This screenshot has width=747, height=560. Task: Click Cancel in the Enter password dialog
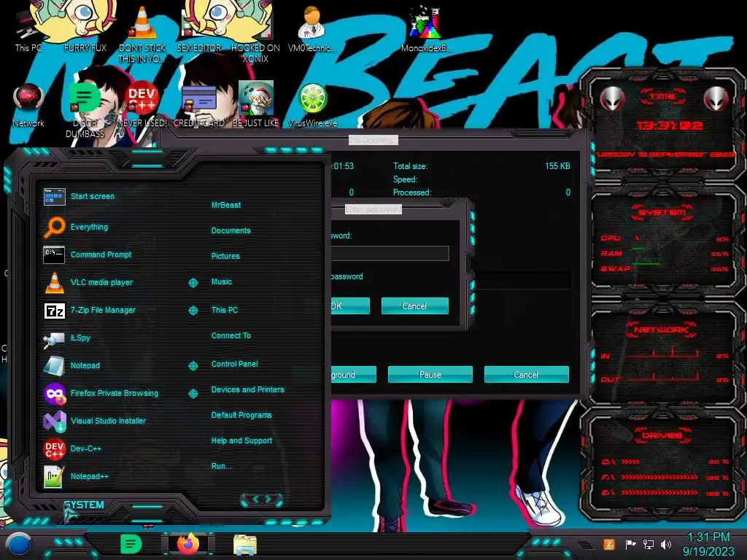pyautogui.click(x=414, y=306)
